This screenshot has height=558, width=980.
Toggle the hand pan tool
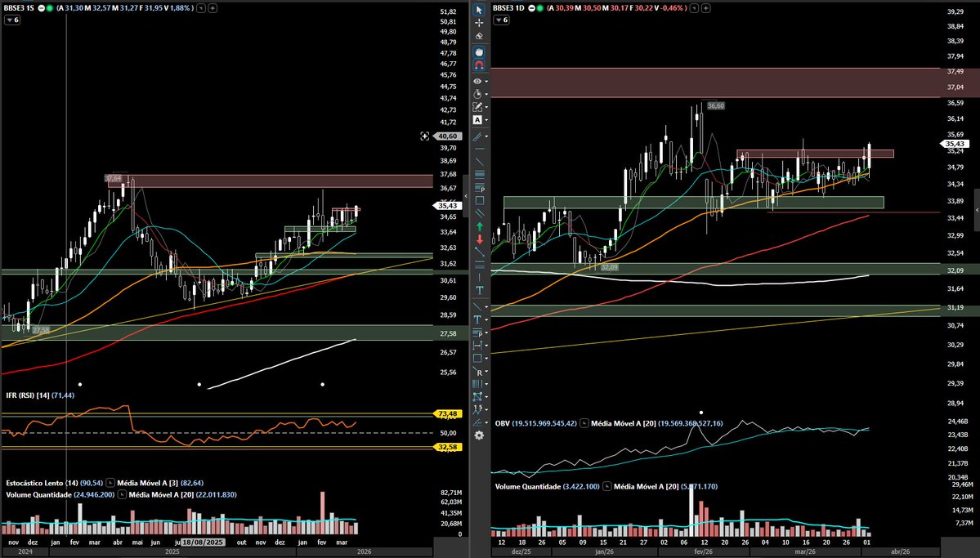tap(479, 51)
